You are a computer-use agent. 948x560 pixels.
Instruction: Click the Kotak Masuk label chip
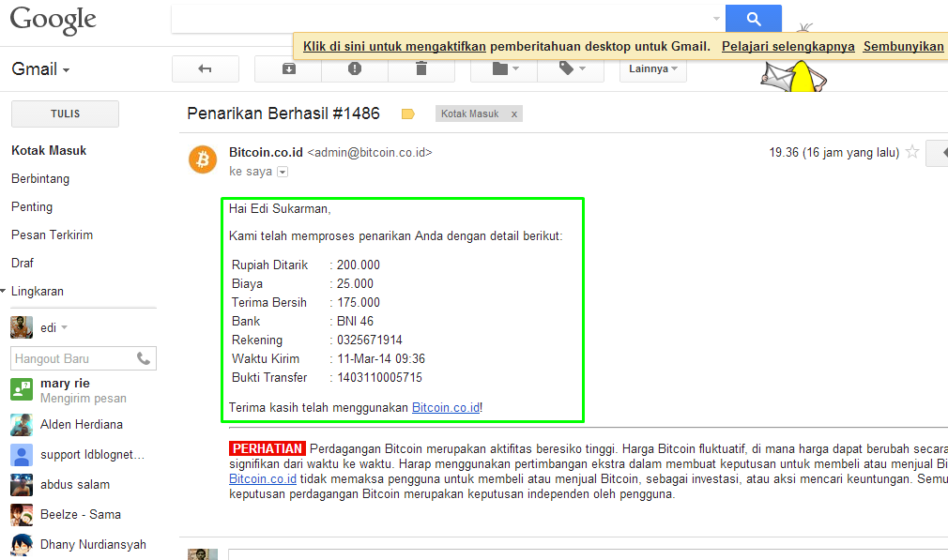469,114
